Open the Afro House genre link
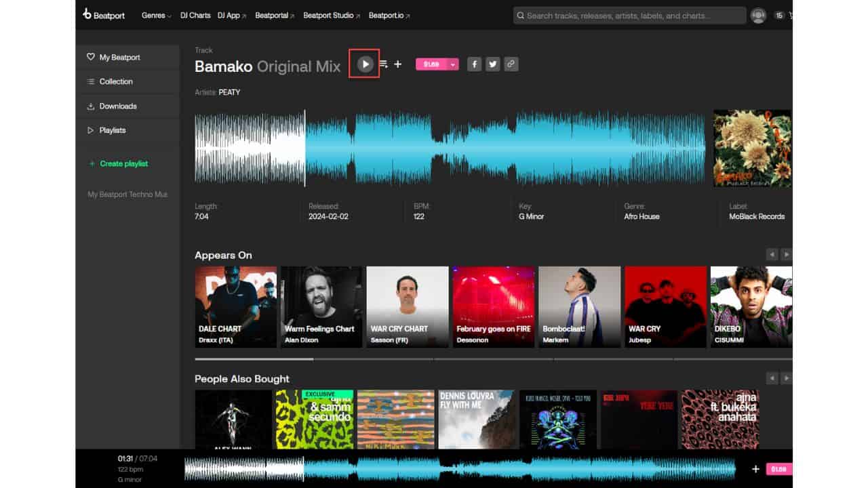868x488 pixels. pos(642,216)
